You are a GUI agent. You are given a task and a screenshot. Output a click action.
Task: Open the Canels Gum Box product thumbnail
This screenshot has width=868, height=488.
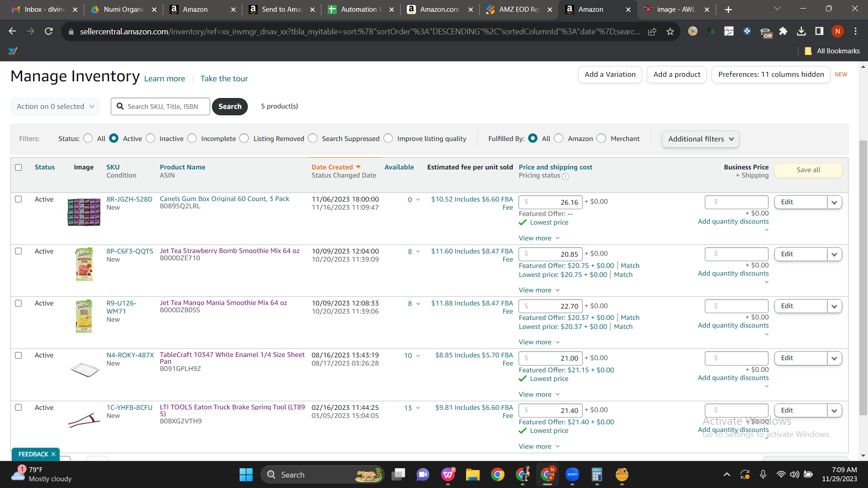tap(84, 212)
